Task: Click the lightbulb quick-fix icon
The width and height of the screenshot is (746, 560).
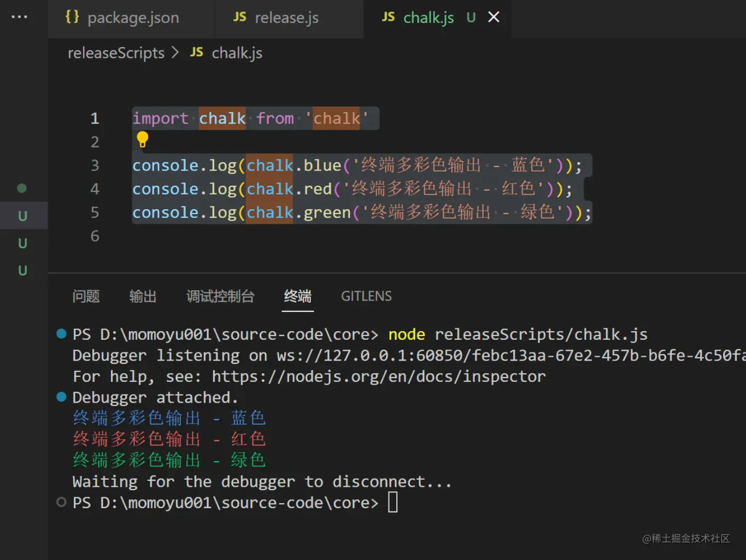Action: pos(143,140)
